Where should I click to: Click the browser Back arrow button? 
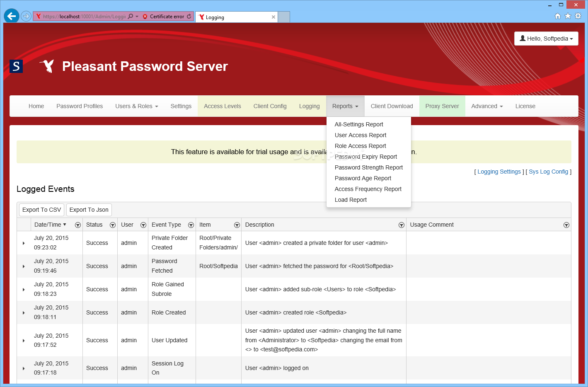12,16
